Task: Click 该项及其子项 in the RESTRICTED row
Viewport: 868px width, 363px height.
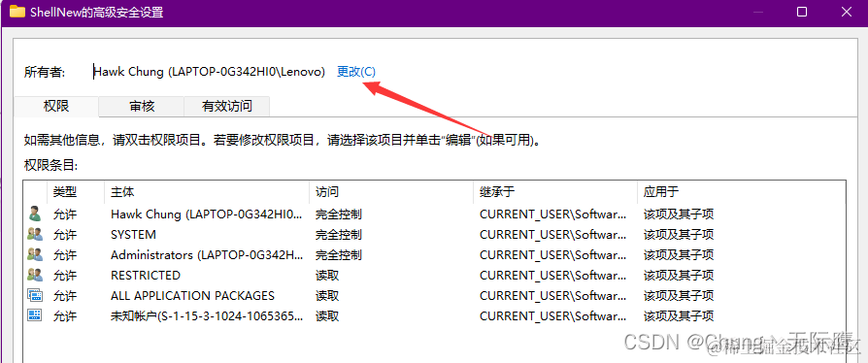Action: coord(679,275)
